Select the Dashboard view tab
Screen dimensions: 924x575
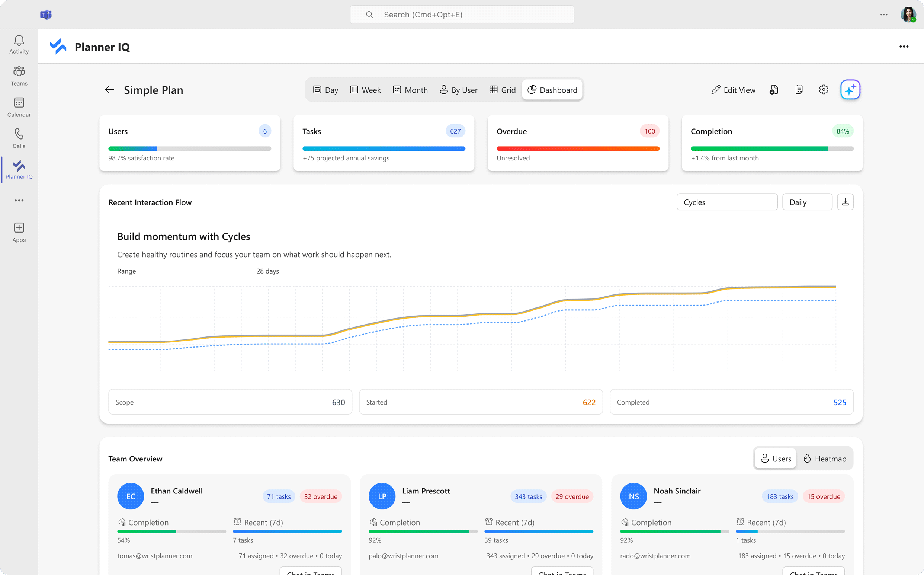(552, 90)
